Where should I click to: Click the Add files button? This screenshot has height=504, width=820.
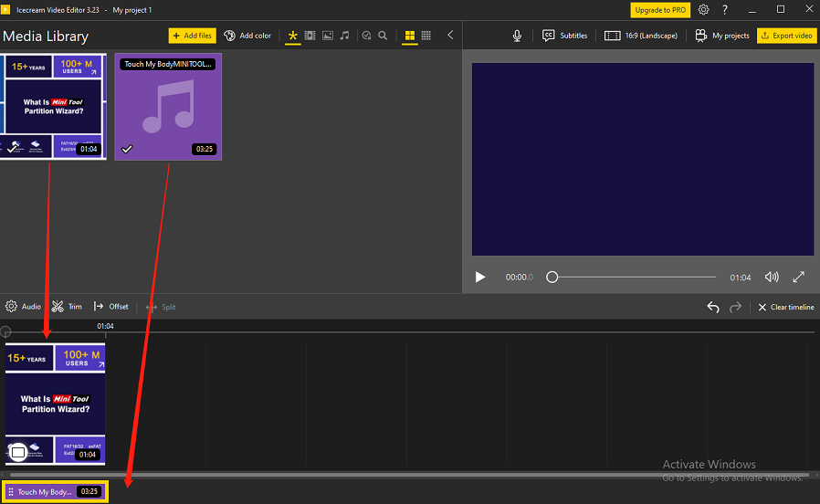click(x=192, y=36)
